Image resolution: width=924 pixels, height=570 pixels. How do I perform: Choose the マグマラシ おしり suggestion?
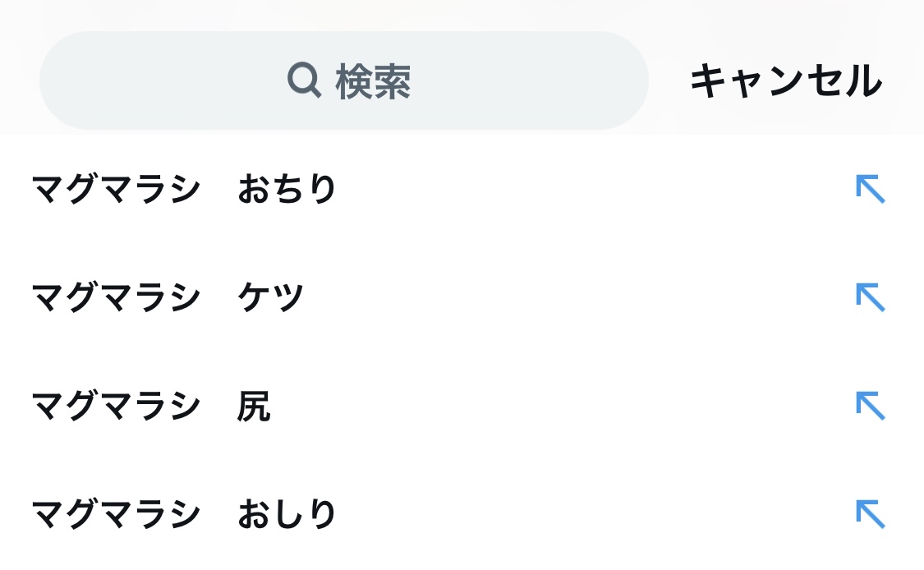[462, 514]
